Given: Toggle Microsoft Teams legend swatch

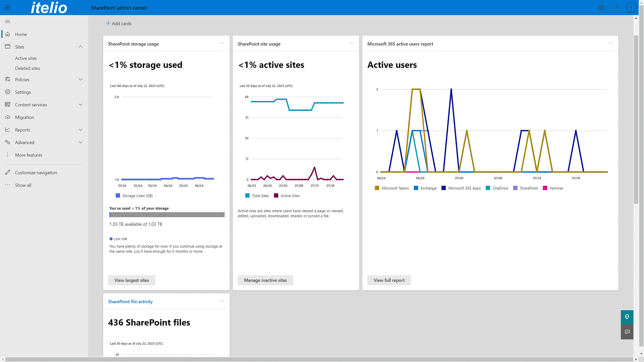Looking at the screenshot, I should pyautogui.click(x=377, y=188).
